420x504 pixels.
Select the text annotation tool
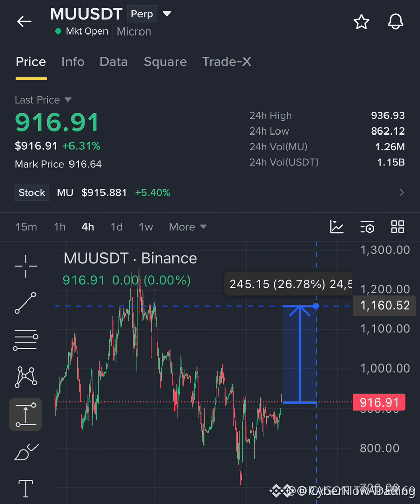point(26,488)
